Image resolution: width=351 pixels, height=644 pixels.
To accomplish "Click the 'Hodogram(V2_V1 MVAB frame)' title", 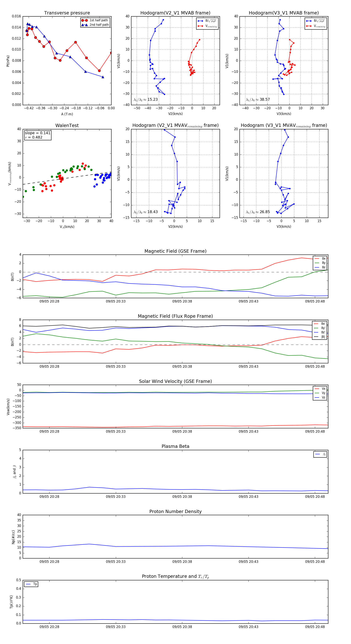I will (x=175, y=13).
